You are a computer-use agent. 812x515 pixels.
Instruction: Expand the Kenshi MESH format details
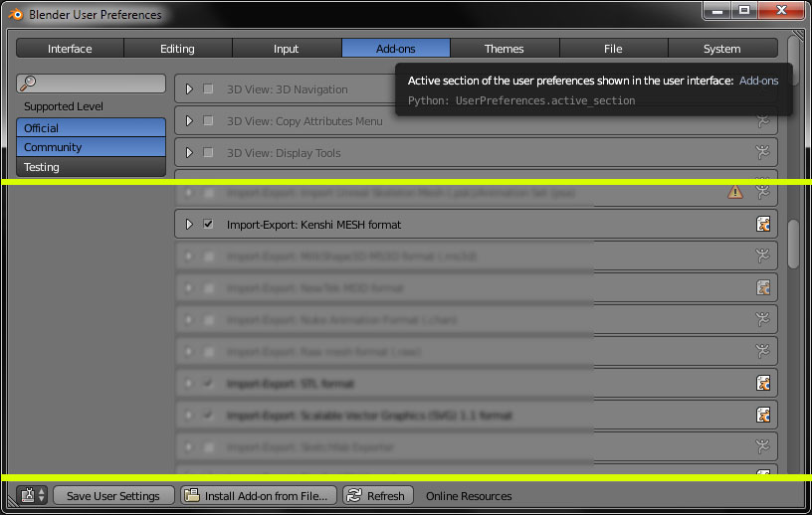[189, 224]
